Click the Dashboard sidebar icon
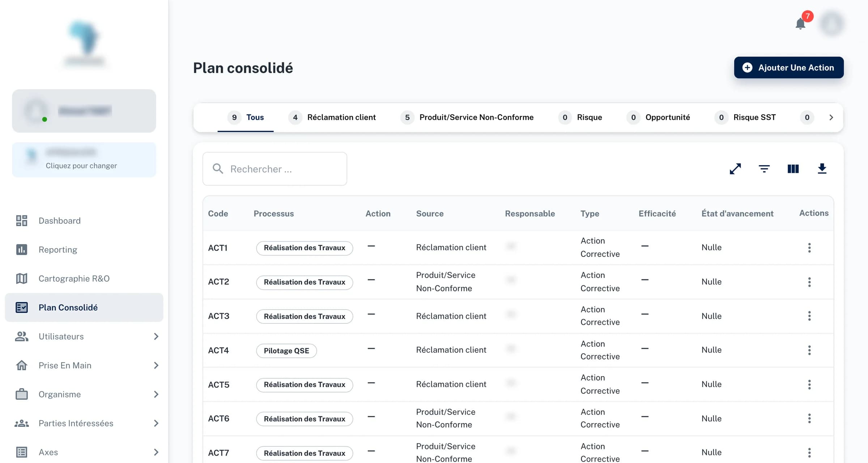Image resolution: width=868 pixels, height=463 pixels. point(22,221)
